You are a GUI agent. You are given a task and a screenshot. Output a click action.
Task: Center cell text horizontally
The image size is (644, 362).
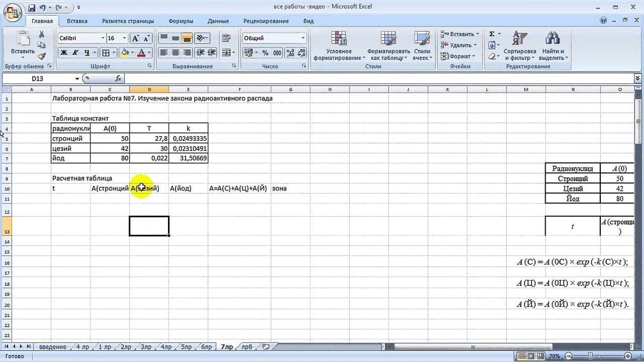pyautogui.click(x=175, y=52)
